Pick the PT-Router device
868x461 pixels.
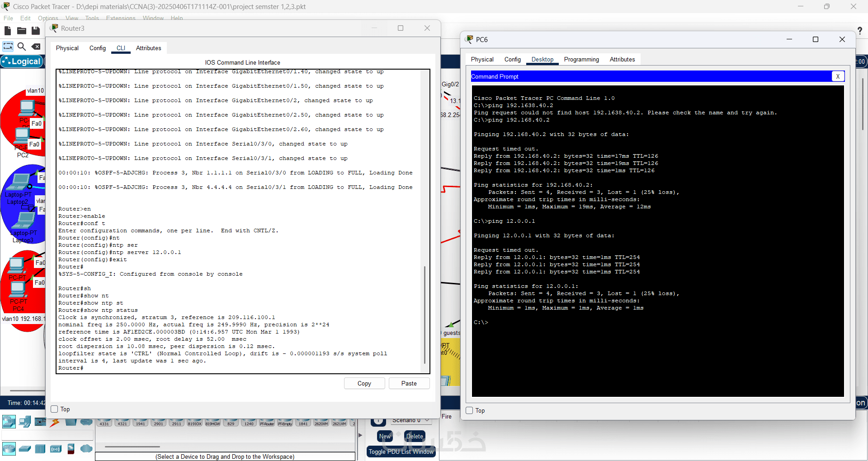pos(267,423)
